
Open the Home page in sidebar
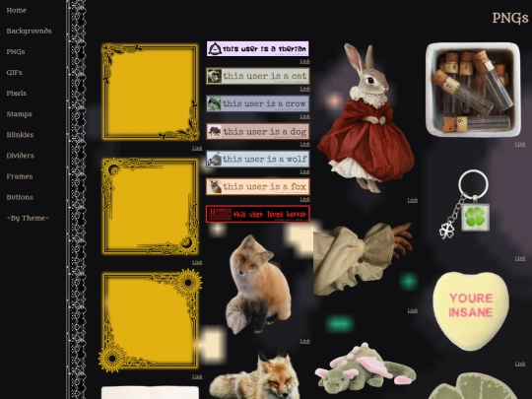point(17,10)
